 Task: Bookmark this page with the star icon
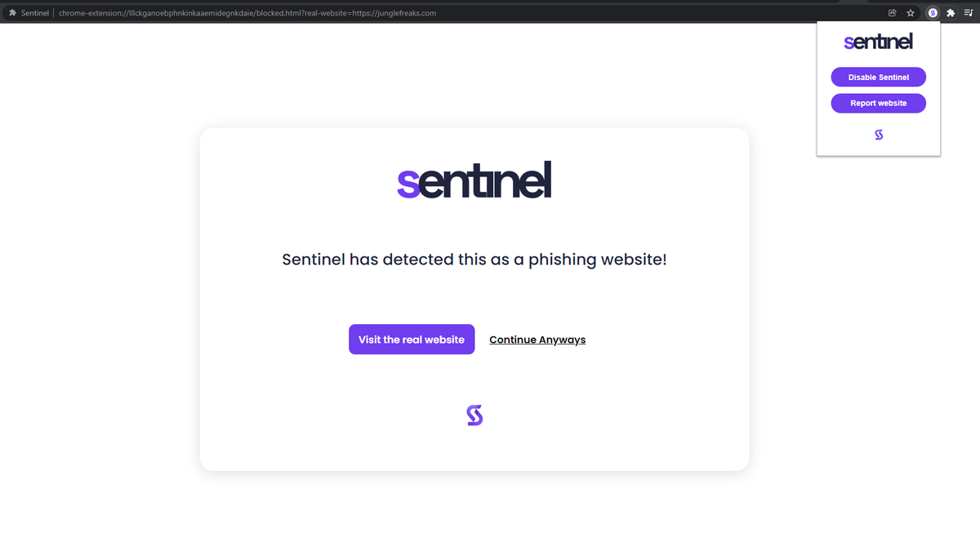pos(911,13)
